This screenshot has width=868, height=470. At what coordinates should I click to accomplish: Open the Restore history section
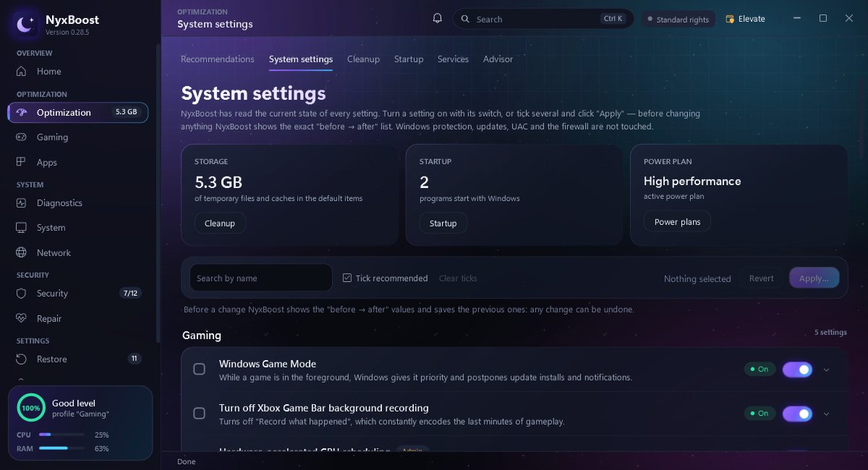[78, 359]
